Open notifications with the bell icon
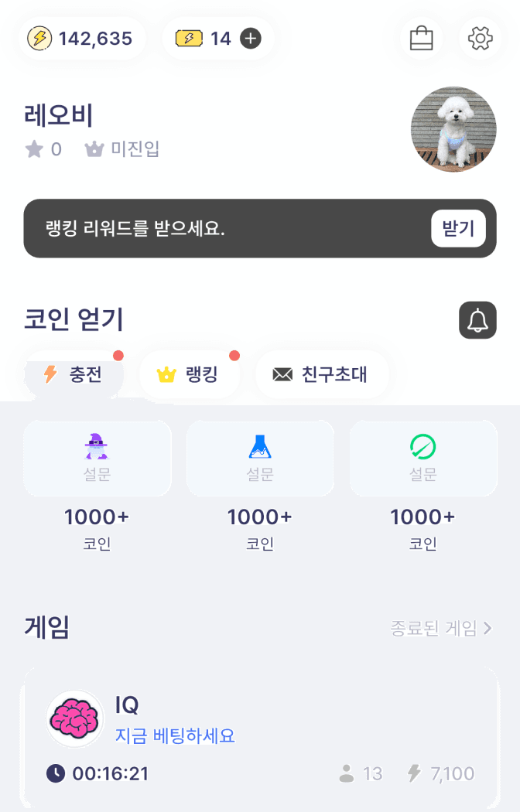Viewport: 520px width, 812px height. click(x=477, y=320)
